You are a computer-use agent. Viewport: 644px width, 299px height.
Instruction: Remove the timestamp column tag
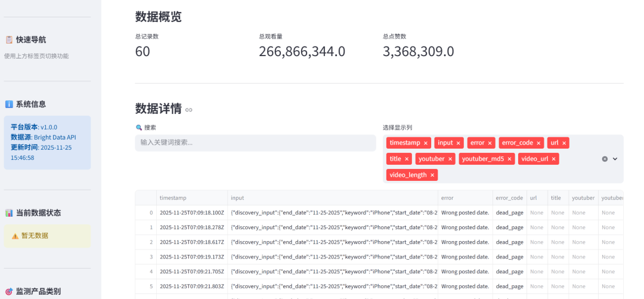[x=426, y=143]
